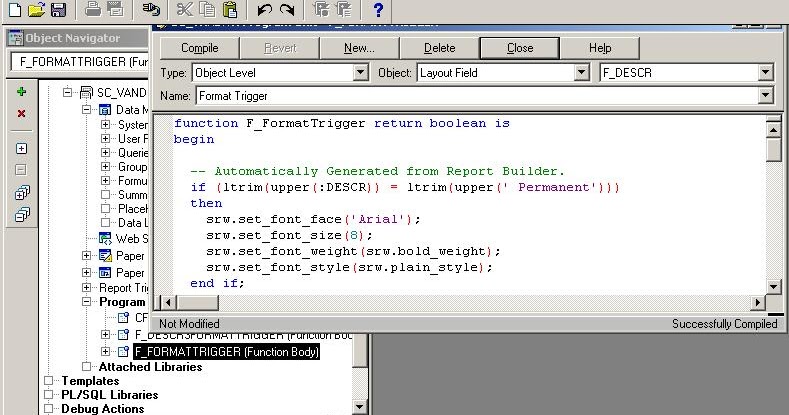Click the code editor scroll down arrow

coord(773,287)
